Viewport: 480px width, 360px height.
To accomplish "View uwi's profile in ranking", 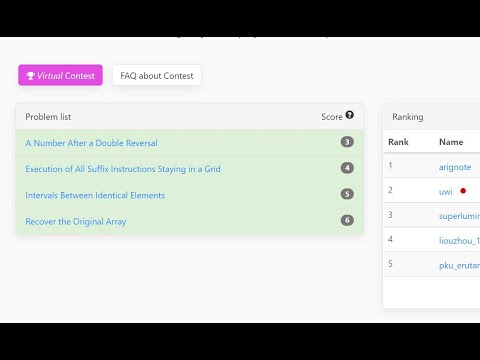I will (446, 192).
